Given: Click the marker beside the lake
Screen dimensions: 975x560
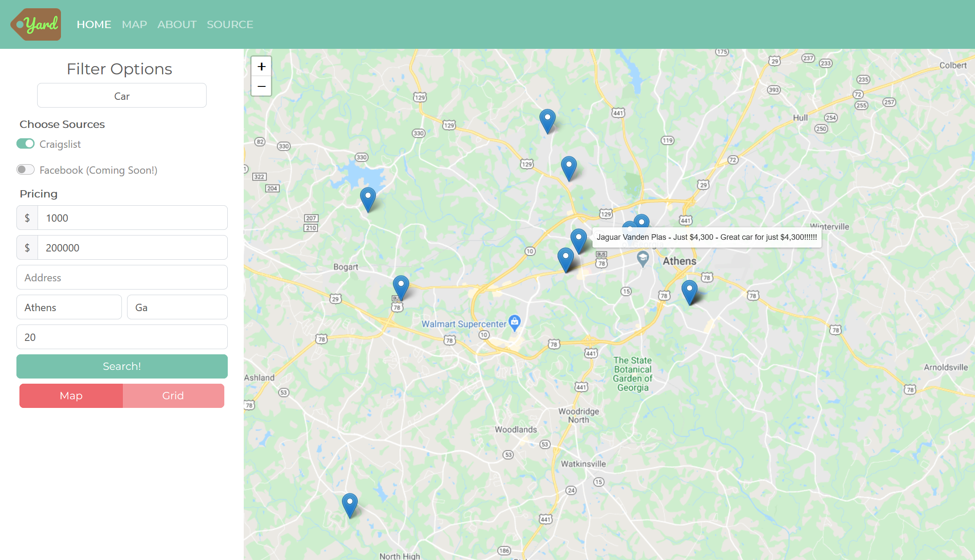Looking at the screenshot, I should 368,198.
